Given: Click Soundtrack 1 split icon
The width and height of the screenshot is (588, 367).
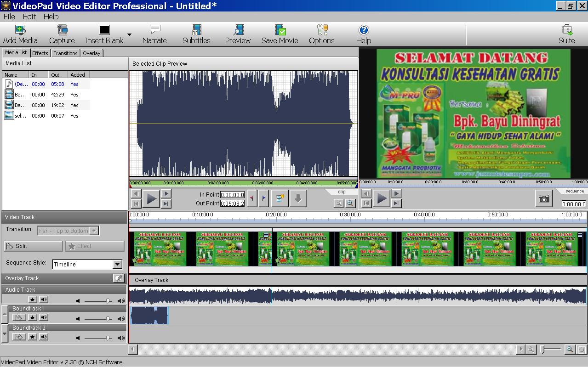Looking at the screenshot, I should coord(19,317).
